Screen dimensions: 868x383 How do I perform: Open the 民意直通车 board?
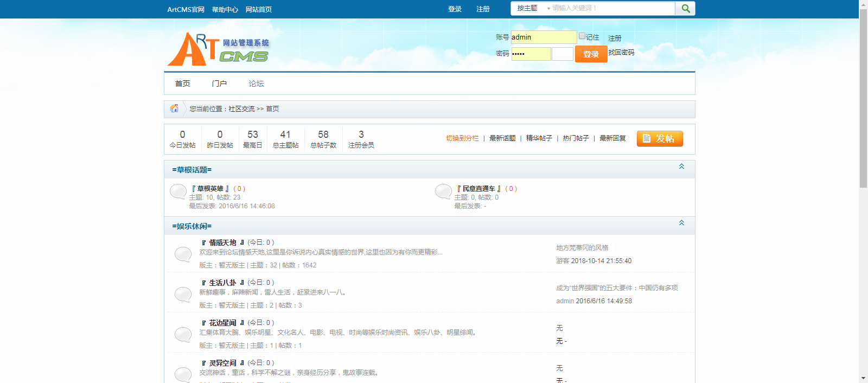pos(478,189)
